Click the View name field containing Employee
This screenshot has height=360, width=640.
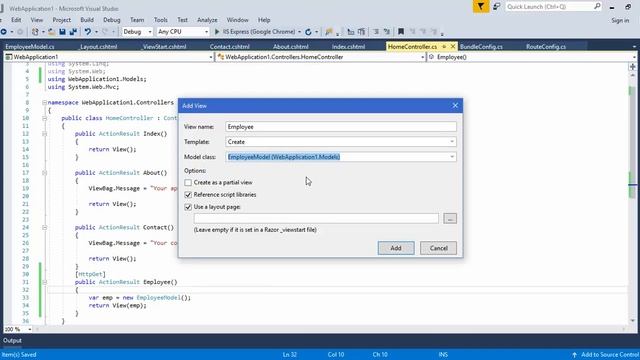tap(341, 127)
